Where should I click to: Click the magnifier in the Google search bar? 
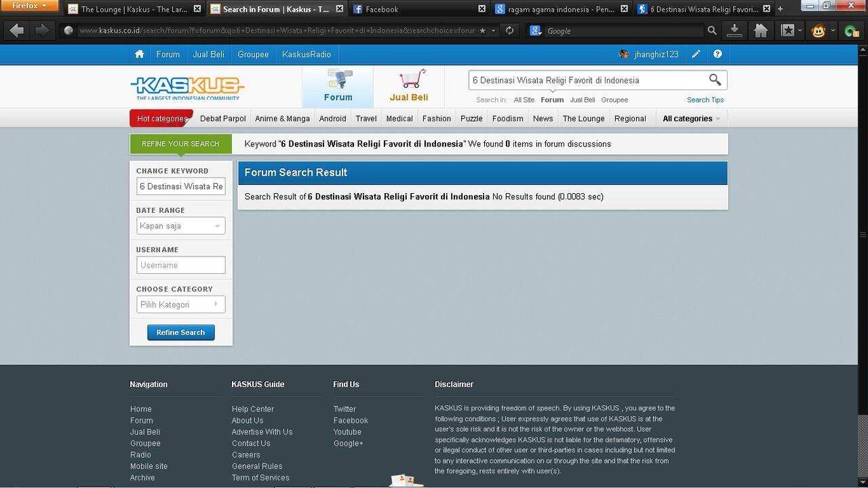click(711, 30)
